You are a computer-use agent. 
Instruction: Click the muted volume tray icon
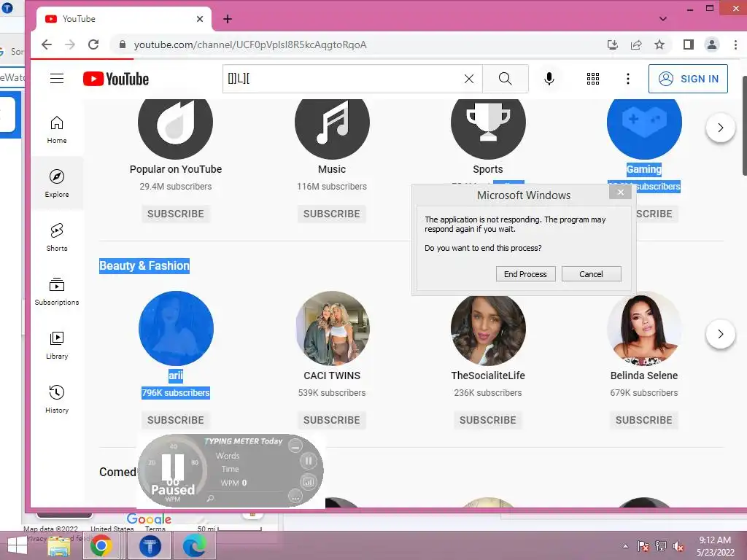click(679, 546)
